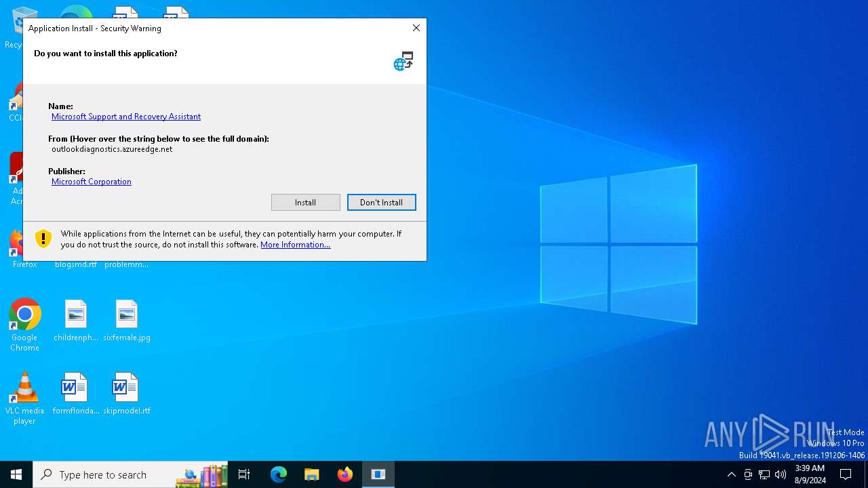Viewport: 868px width, 488px height.
Task: Select the problemm... desktop file label
Action: point(127,264)
